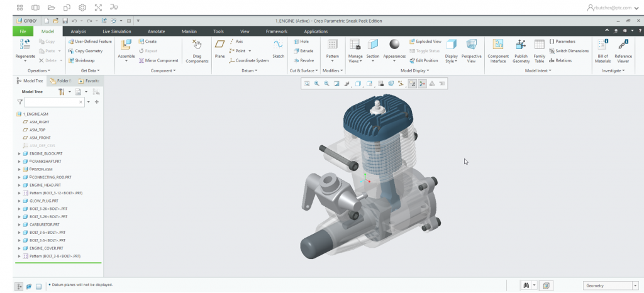Screen dimensions: 644x293
Task: Click Refit icon in graphics toolbar
Action: click(307, 84)
